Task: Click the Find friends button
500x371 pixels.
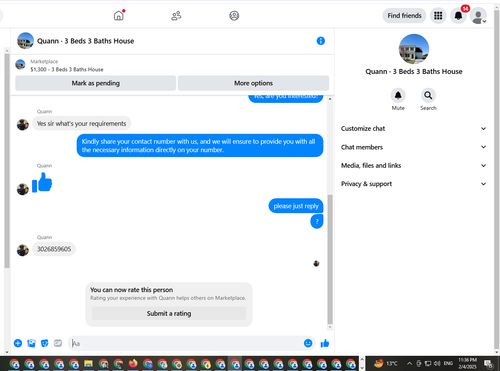Action: click(x=404, y=16)
